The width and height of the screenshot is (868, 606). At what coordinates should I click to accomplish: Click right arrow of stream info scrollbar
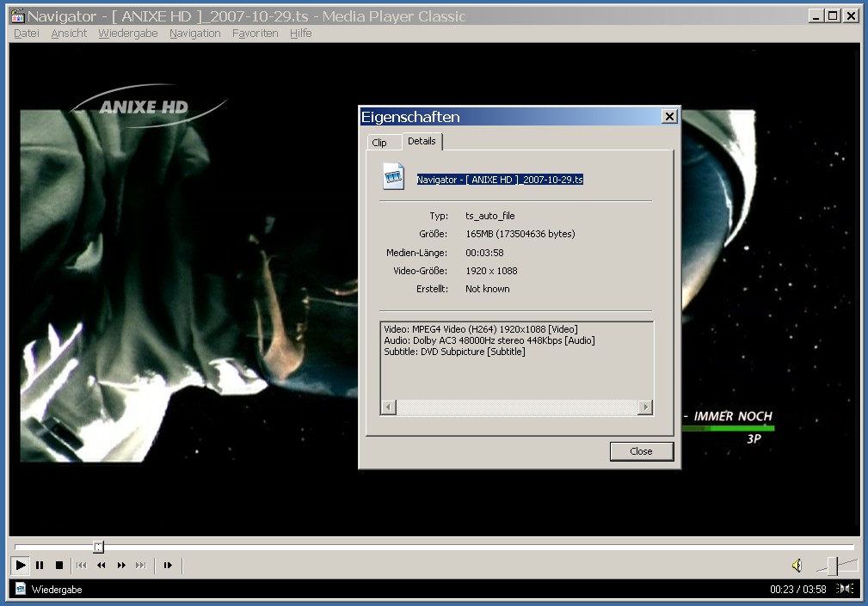coord(645,407)
